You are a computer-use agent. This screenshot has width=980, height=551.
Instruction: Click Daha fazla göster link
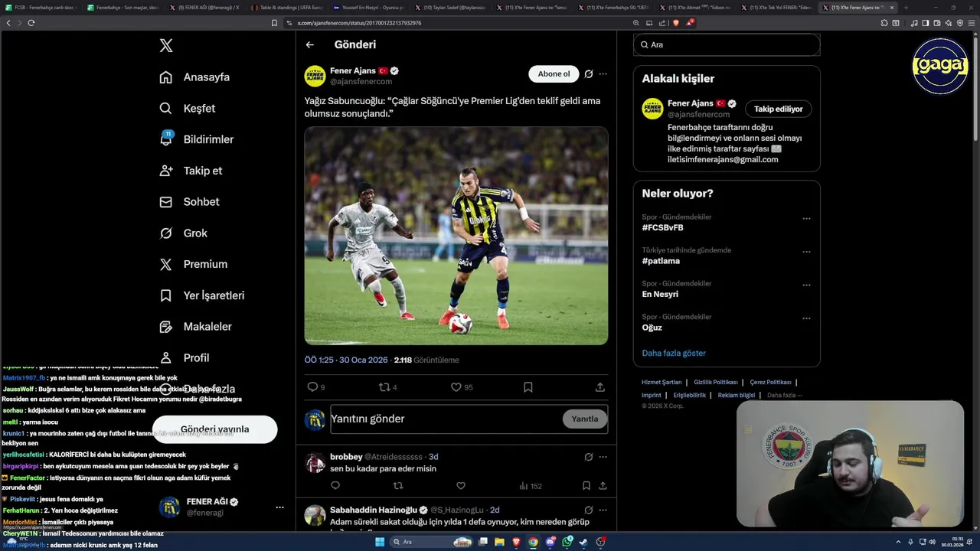(674, 354)
